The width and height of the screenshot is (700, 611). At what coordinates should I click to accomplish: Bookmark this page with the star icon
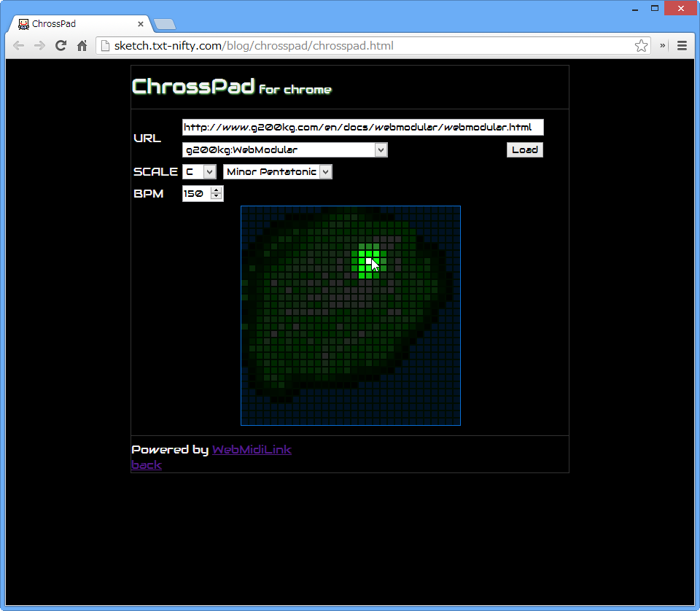641,45
